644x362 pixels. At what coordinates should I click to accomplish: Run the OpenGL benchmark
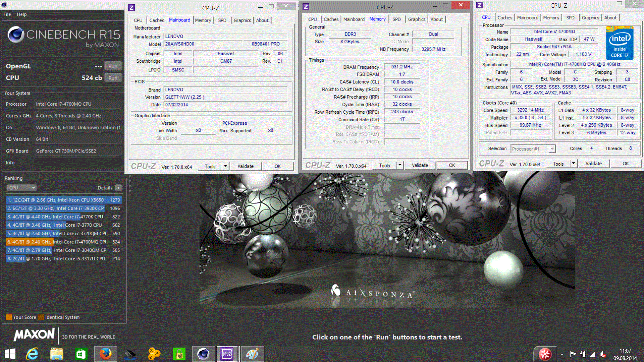tap(113, 66)
